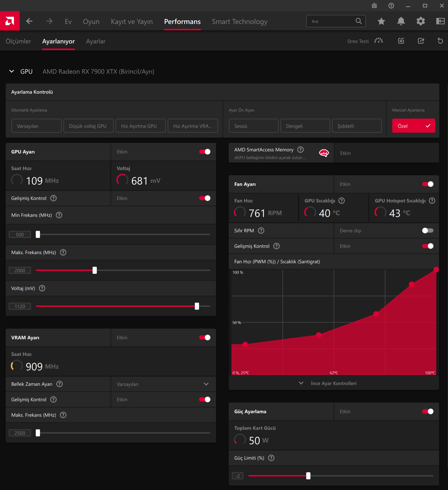Open Smart Technology tab
Image resolution: width=448 pixels, height=490 pixels.
pyautogui.click(x=240, y=22)
